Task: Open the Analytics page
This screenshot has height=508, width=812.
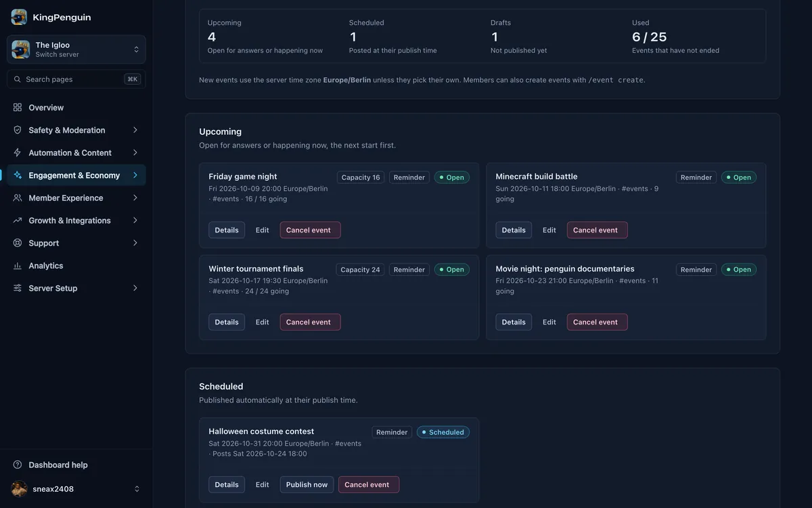Action: (x=76, y=266)
